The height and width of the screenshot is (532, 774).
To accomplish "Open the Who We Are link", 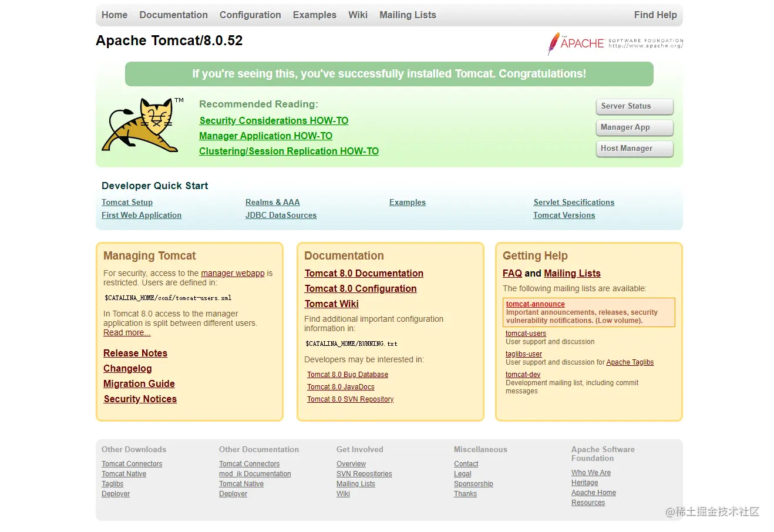I will click(x=591, y=473).
